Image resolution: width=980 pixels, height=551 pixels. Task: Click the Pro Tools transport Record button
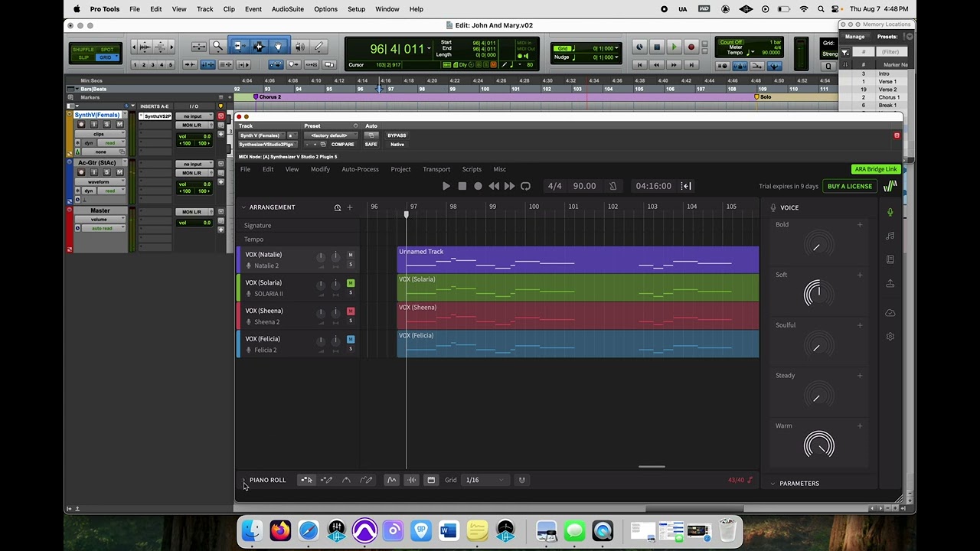coord(691,47)
